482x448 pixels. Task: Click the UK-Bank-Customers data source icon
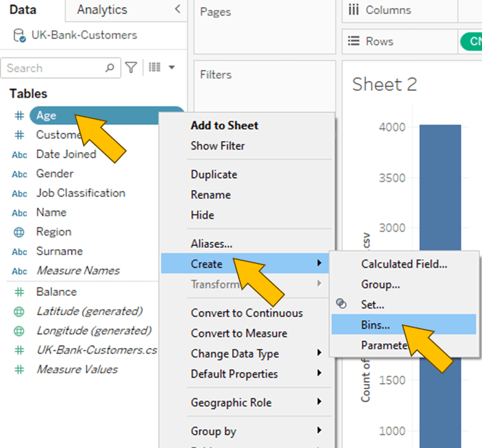tap(20, 36)
